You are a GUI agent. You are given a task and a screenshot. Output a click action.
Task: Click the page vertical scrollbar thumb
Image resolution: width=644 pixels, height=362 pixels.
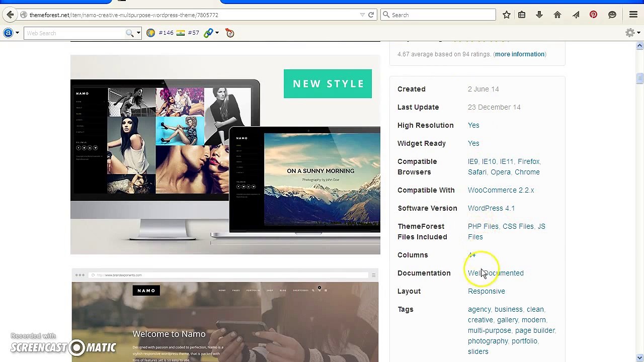pyautogui.click(x=639, y=79)
